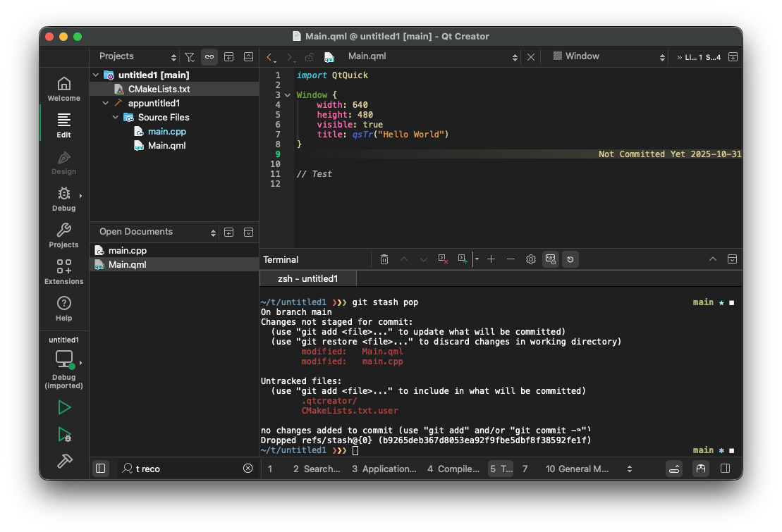782x532 pixels.
Task: Toggle synchronize with editor link button
Action: pos(209,57)
